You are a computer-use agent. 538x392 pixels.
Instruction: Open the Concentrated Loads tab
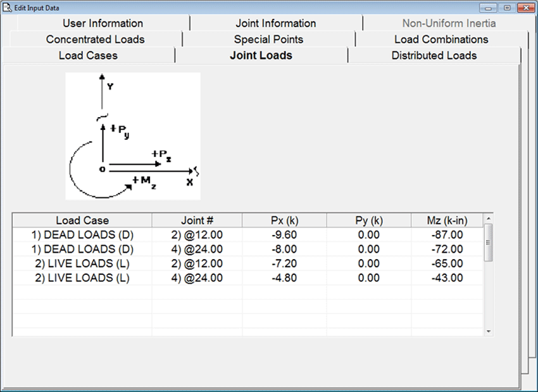[x=95, y=39]
